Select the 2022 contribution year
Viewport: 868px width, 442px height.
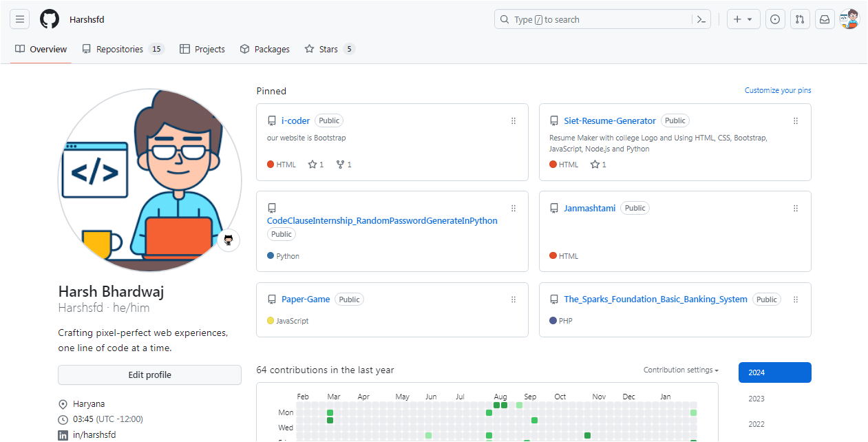click(775, 424)
